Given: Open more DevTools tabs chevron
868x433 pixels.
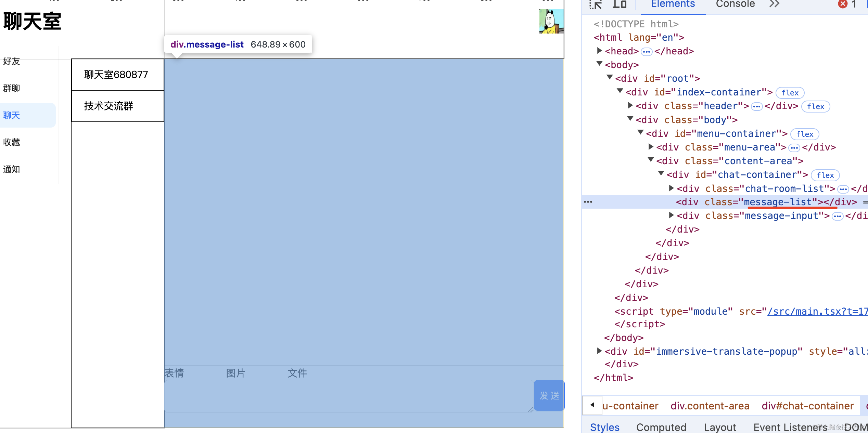Looking at the screenshot, I should [774, 4].
